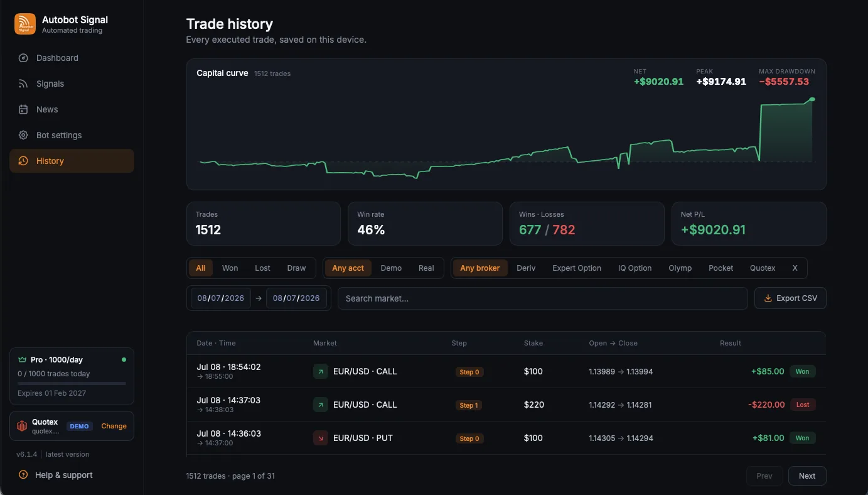Click the -$220.00 result value
This screenshot has height=495, width=868.
tap(766, 405)
